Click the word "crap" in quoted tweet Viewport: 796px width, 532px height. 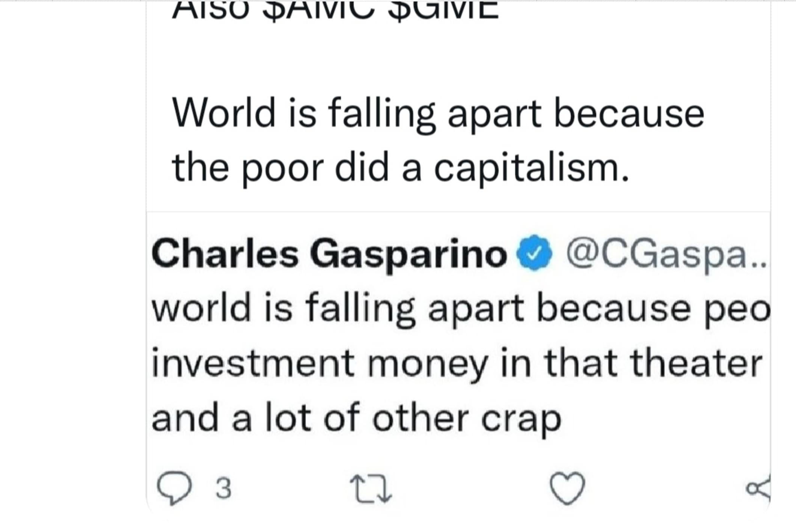click(x=521, y=419)
